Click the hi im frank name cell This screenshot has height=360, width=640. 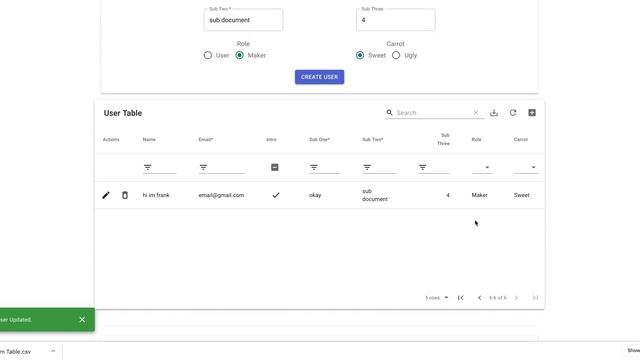tap(156, 195)
